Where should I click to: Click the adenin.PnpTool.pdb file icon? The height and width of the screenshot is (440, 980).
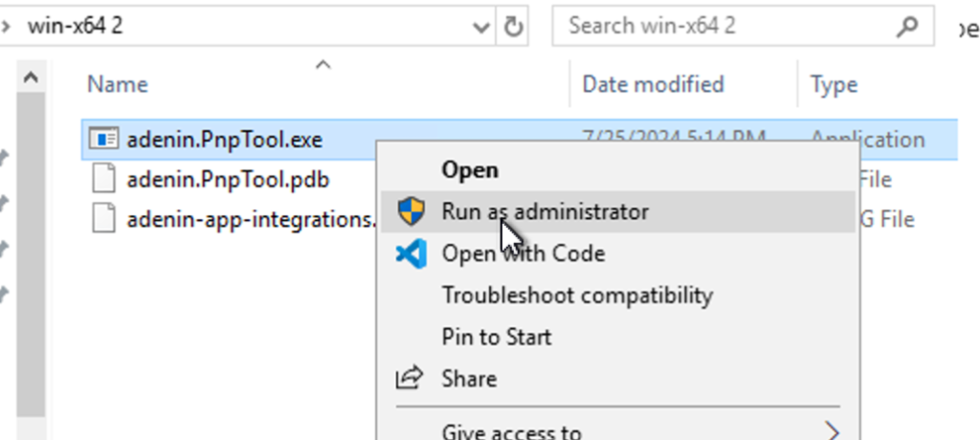point(103,179)
